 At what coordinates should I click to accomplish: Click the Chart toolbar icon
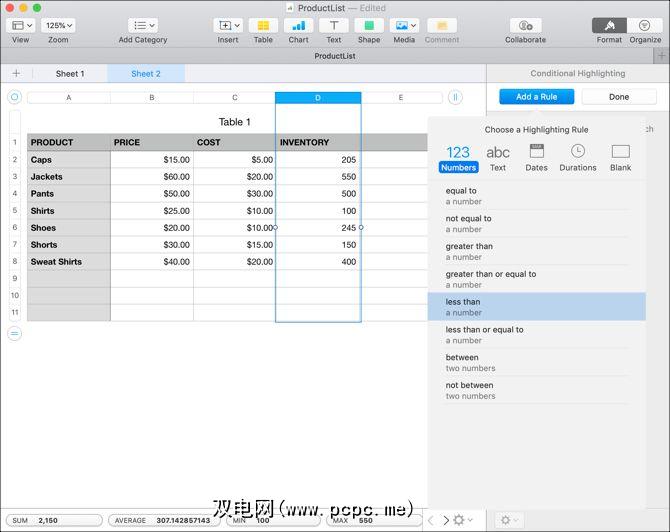298,26
